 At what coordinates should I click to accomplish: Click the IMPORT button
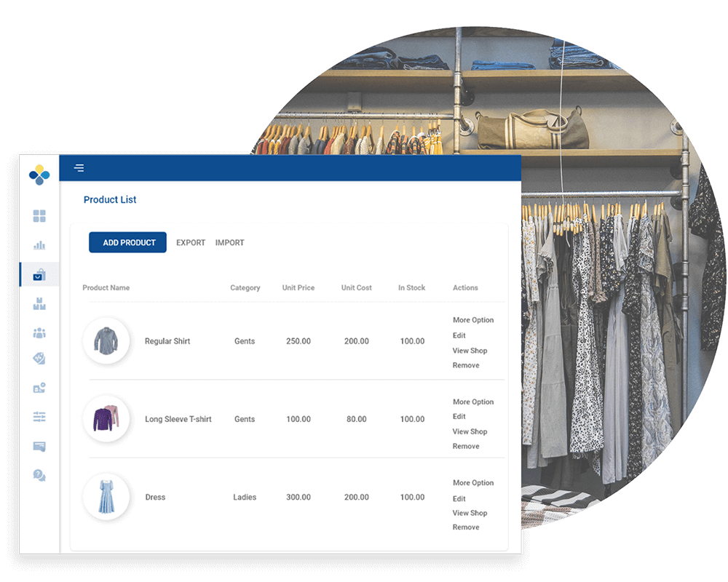click(x=230, y=243)
